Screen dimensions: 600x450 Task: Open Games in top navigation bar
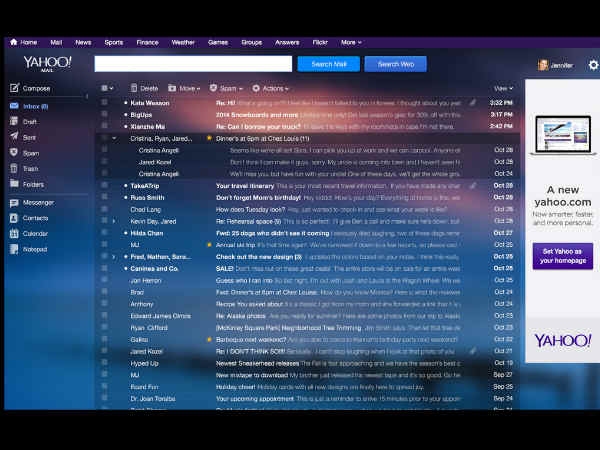tap(218, 42)
